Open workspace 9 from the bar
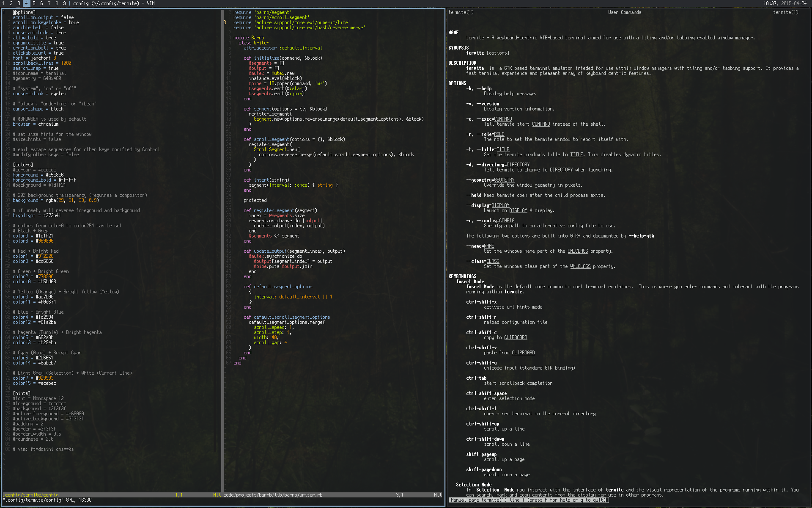The height and width of the screenshot is (508, 812). click(x=64, y=3)
